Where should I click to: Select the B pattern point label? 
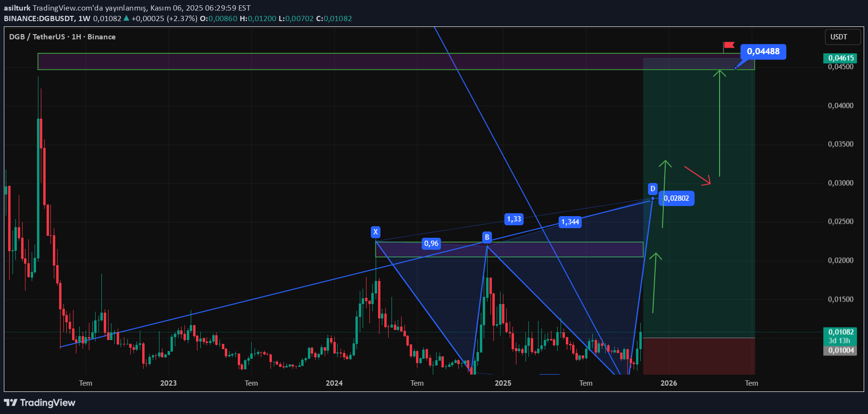[x=487, y=237]
